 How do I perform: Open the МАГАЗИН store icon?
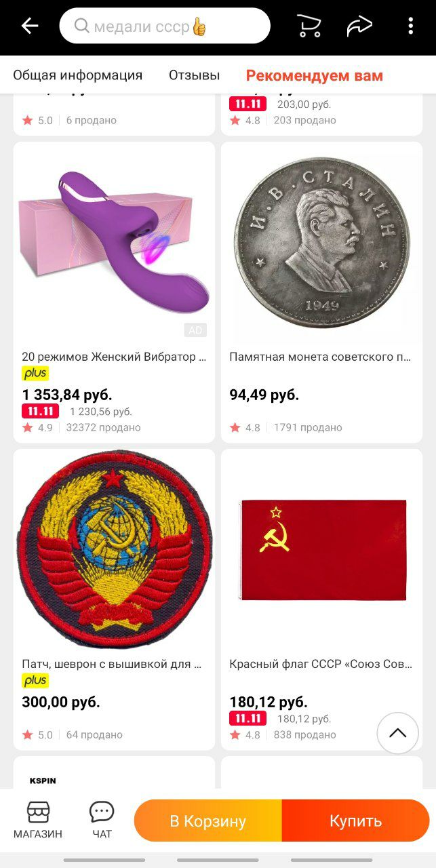pyautogui.click(x=38, y=819)
